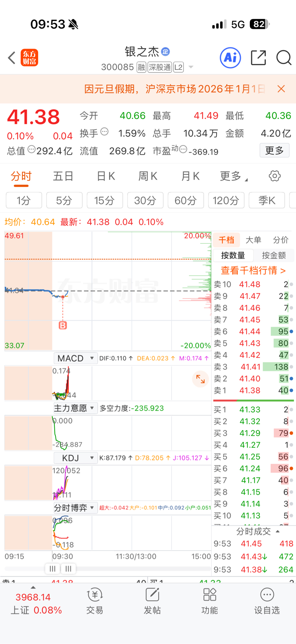Screen dimensions: 296x644
Task: Open the 更多 quote details button
Action: pos(274,150)
